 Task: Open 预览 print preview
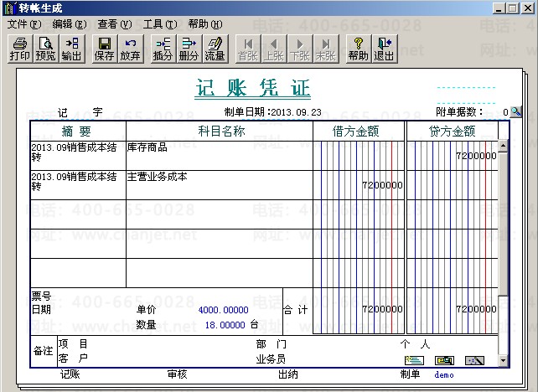click(x=45, y=49)
